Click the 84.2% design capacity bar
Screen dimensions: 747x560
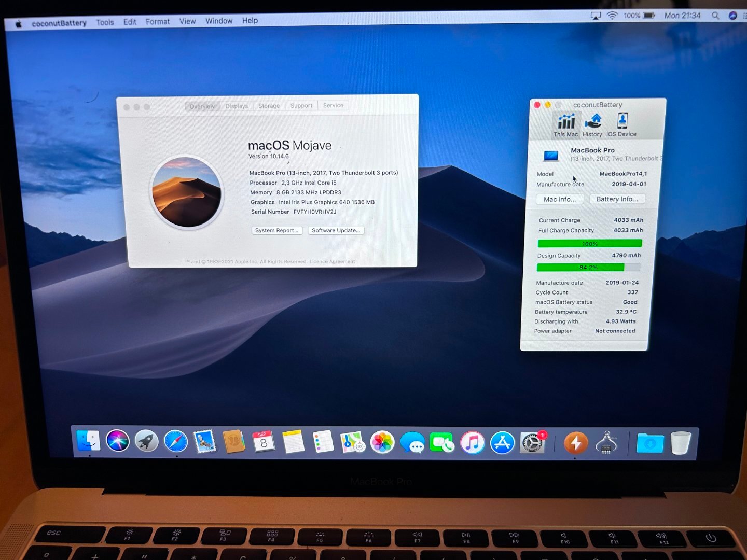(588, 268)
